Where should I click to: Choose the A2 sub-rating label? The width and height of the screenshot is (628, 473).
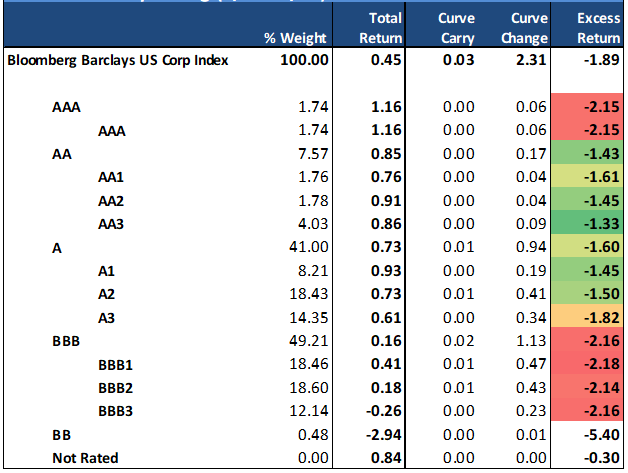108,296
